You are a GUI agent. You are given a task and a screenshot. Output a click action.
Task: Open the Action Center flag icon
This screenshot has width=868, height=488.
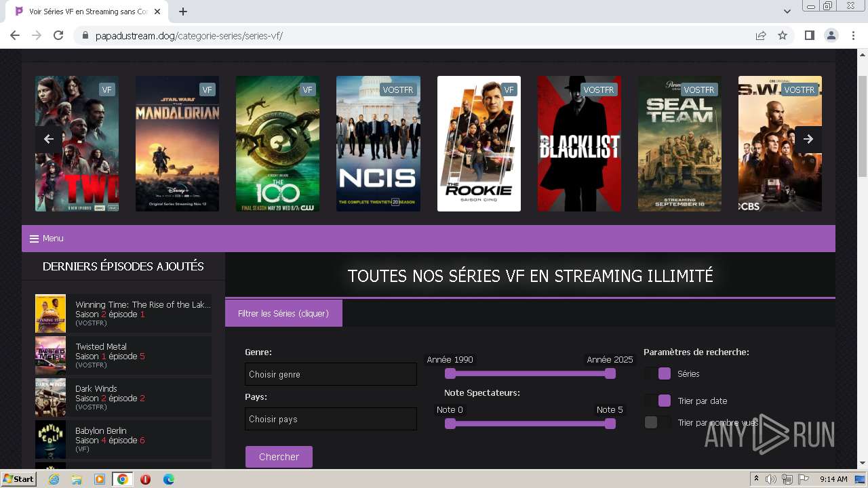click(x=804, y=479)
